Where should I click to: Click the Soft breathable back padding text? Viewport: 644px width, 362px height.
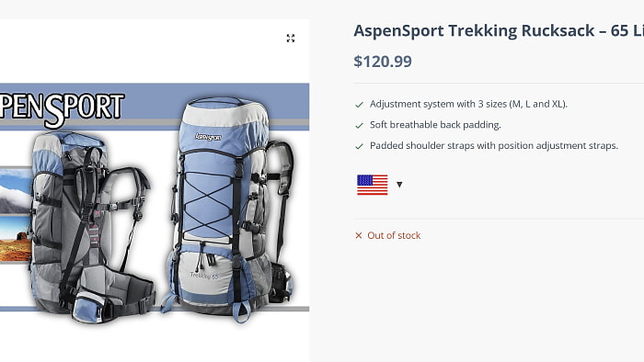click(435, 125)
